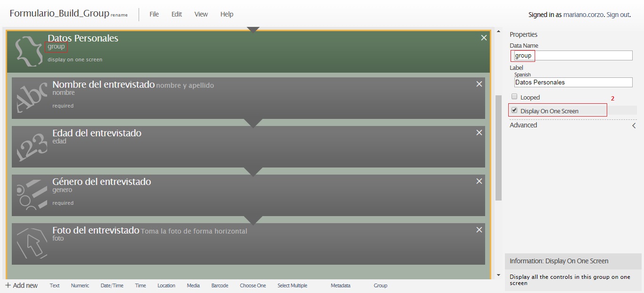Click the 'nombre y apellido' hint text

[185, 85]
